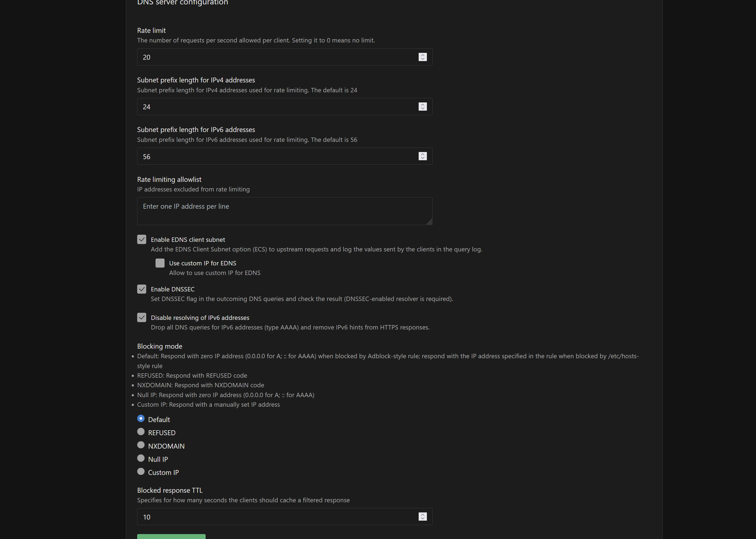This screenshot has height=539, width=756.
Task: Uncheck Disable resolving of IPv6 addresses
Action: [142, 318]
